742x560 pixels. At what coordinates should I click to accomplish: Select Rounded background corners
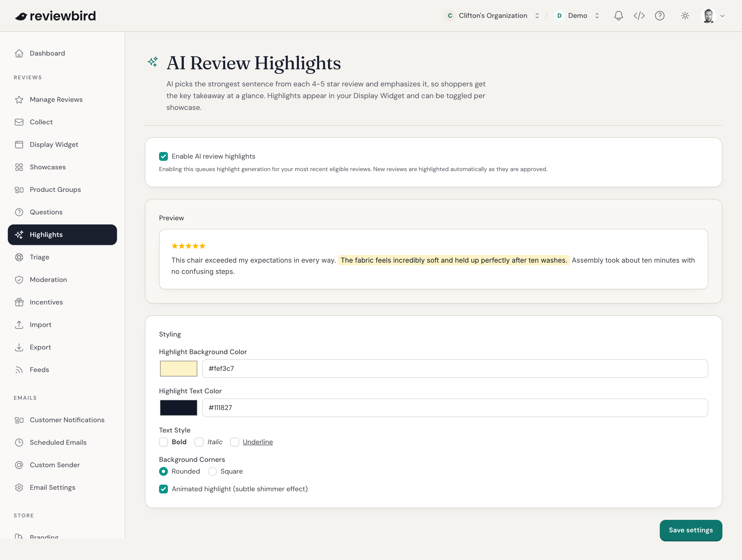(x=163, y=471)
